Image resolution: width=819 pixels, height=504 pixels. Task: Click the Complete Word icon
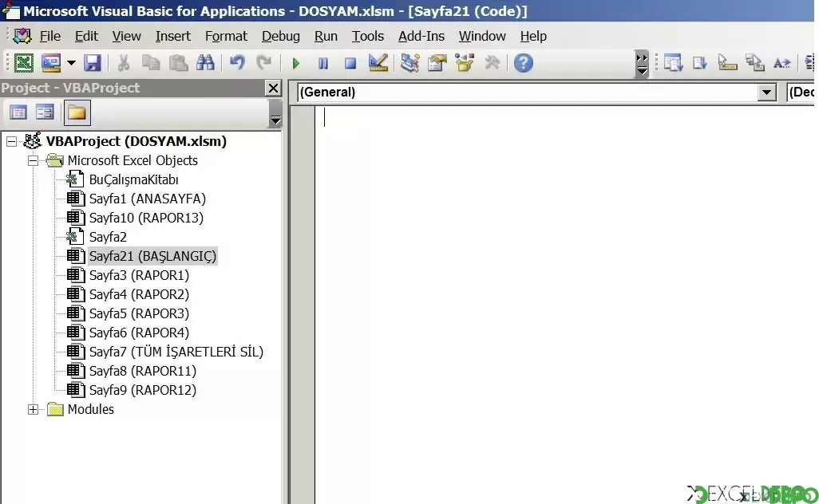(x=782, y=63)
